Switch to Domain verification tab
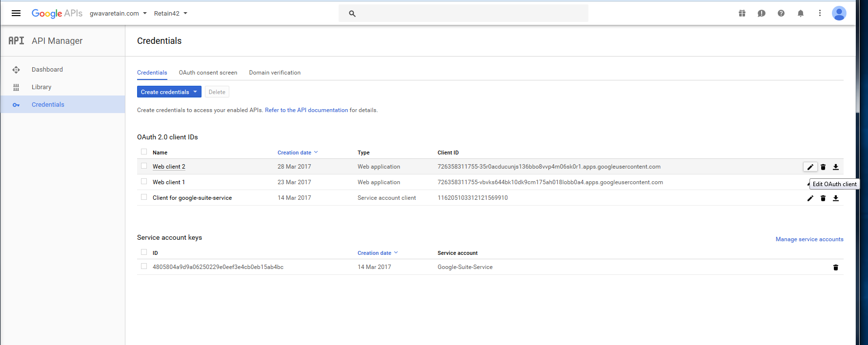This screenshot has height=345, width=868. 275,73
